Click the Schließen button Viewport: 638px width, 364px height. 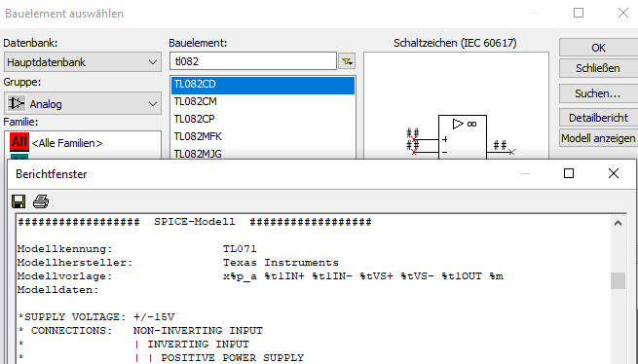click(x=598, y=68)
